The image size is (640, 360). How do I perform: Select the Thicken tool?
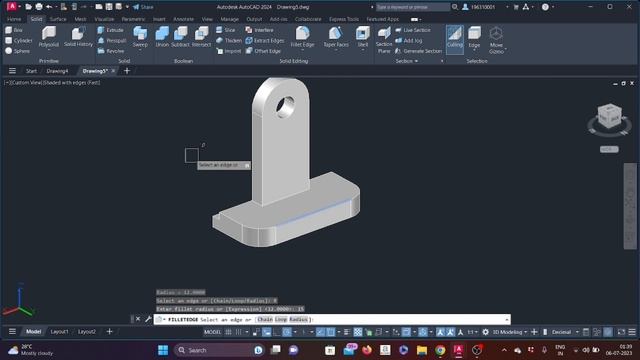(x=229, y=40)
